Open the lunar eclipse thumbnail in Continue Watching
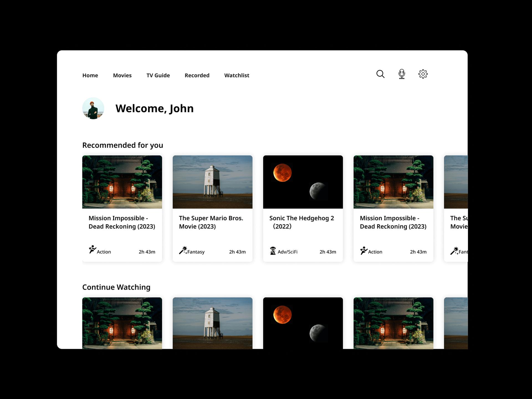This screenshot has height=399, width=532. [x=303, y=323]
